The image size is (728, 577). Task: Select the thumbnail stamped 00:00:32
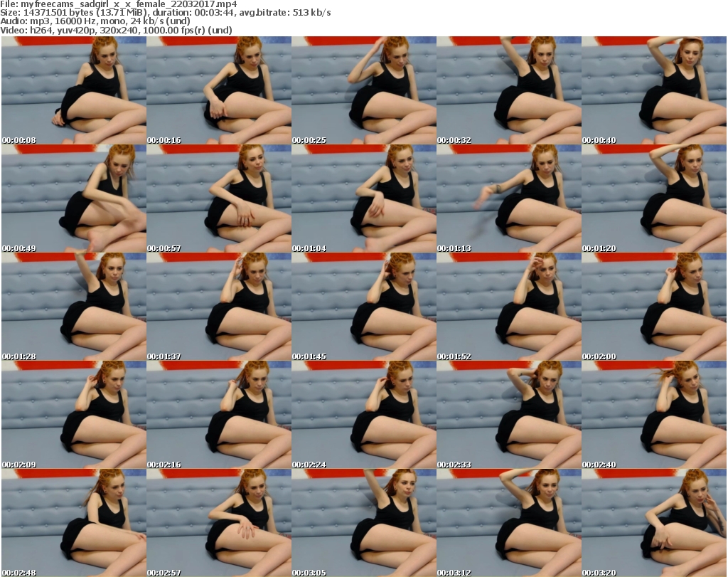click(509, 90)
